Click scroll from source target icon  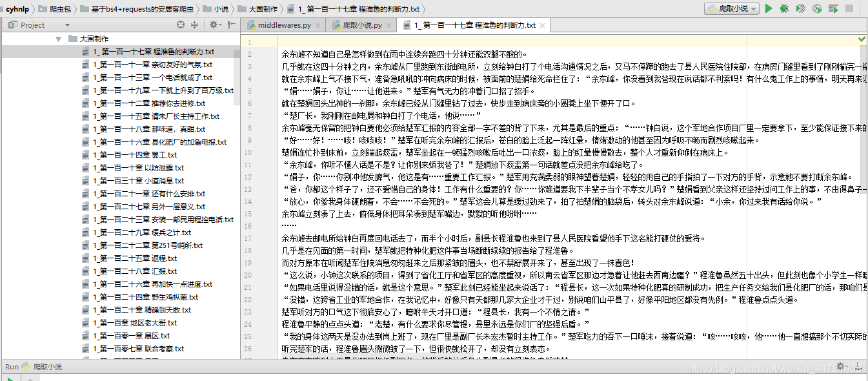coord(181,25)
